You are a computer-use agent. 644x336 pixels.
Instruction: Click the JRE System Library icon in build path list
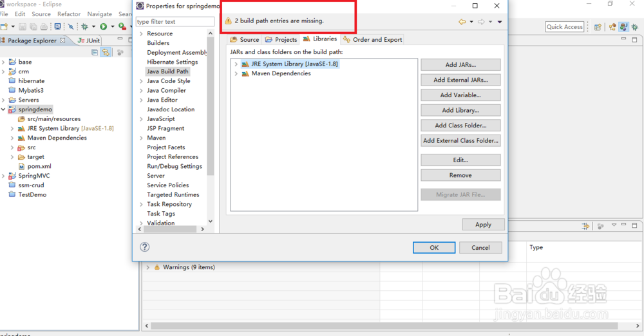coord(245,64)
